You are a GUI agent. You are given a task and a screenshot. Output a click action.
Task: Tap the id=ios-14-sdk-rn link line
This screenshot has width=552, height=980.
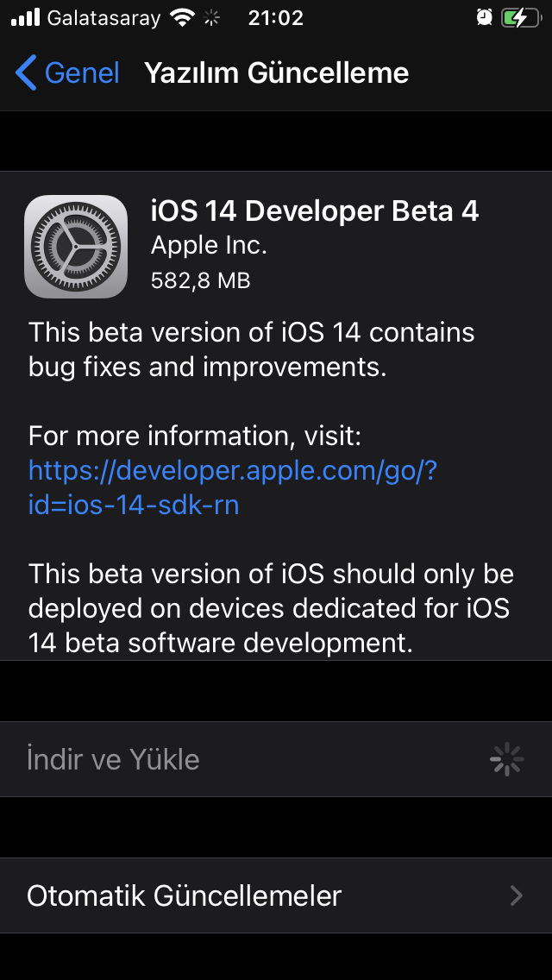134,505
